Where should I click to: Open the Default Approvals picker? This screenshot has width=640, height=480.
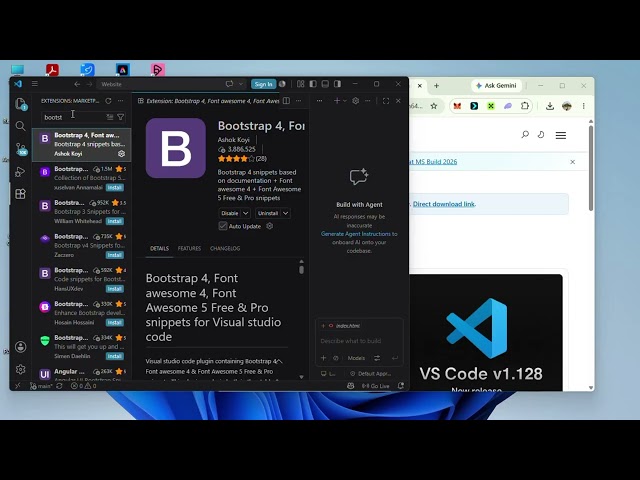[371, 373]
